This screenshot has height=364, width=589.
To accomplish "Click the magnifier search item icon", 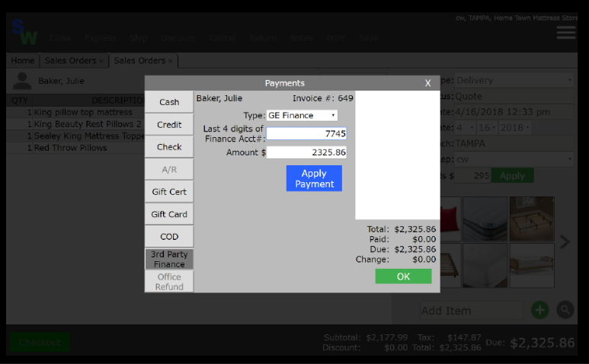I will click(x=565, y=310).
